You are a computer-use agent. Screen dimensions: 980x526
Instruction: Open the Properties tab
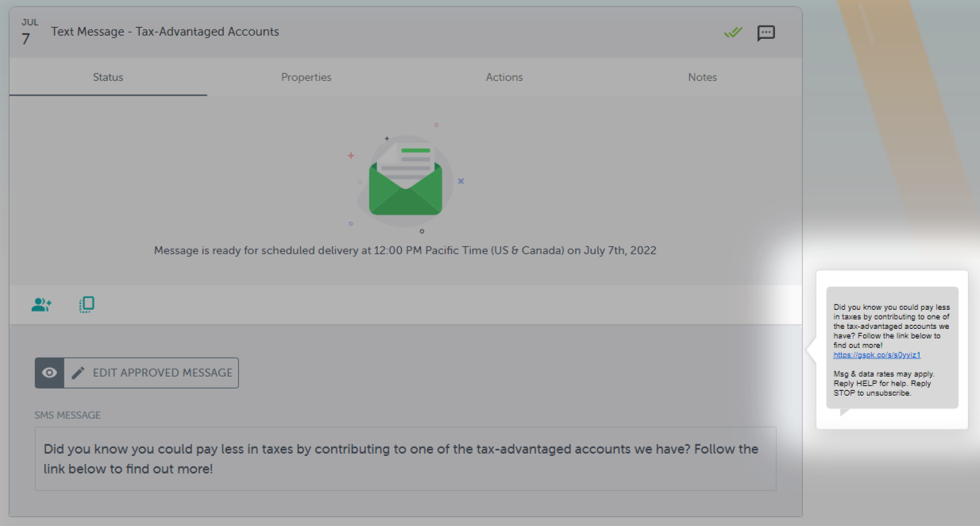tap(306, 77)
